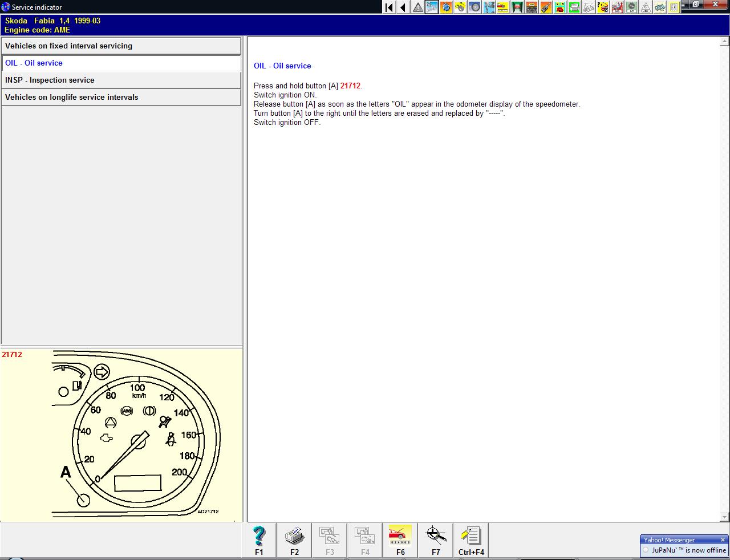Click the 'Engine code: AME' header text

click(x=38, y=30)
